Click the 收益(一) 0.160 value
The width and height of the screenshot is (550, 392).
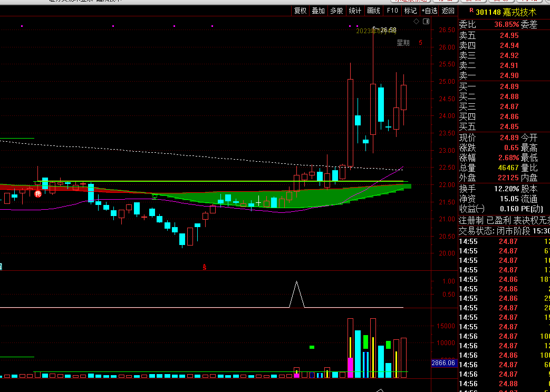pyautogui.click(x=509, y=209)
